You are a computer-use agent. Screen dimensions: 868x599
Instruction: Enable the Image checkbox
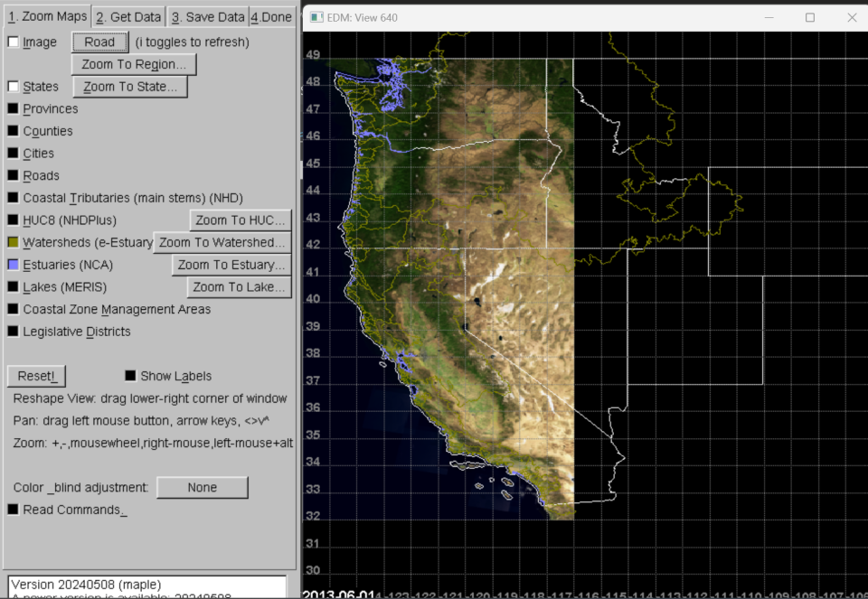(14, 42)
